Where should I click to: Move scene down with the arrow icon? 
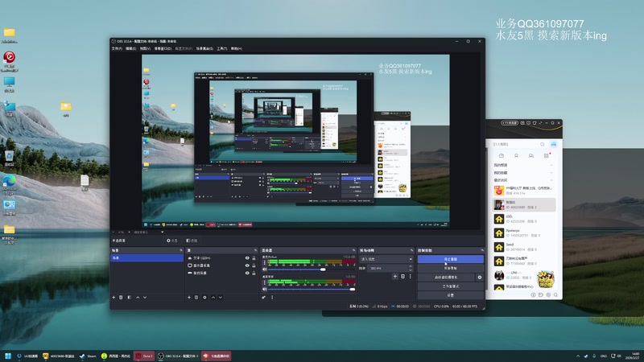145,297
